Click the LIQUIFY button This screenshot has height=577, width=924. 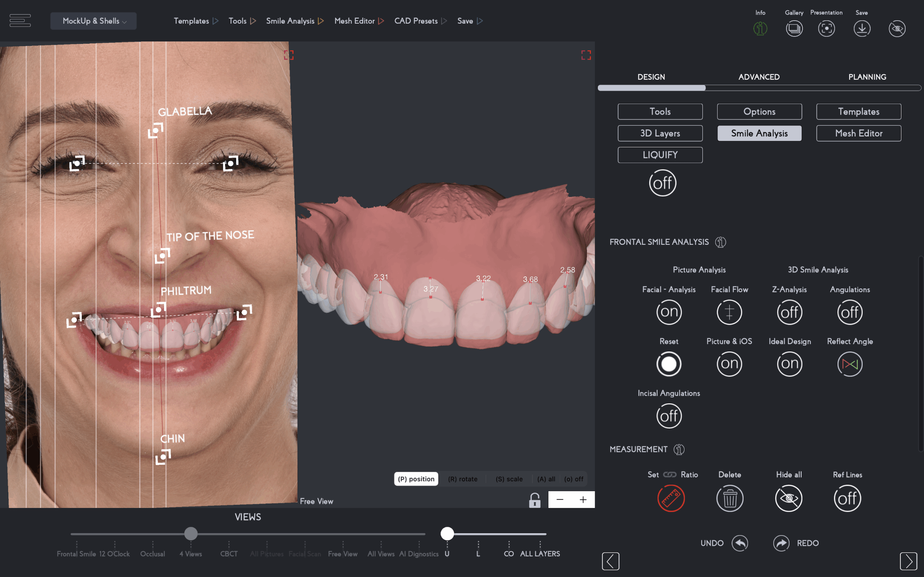tap(660, 155)
